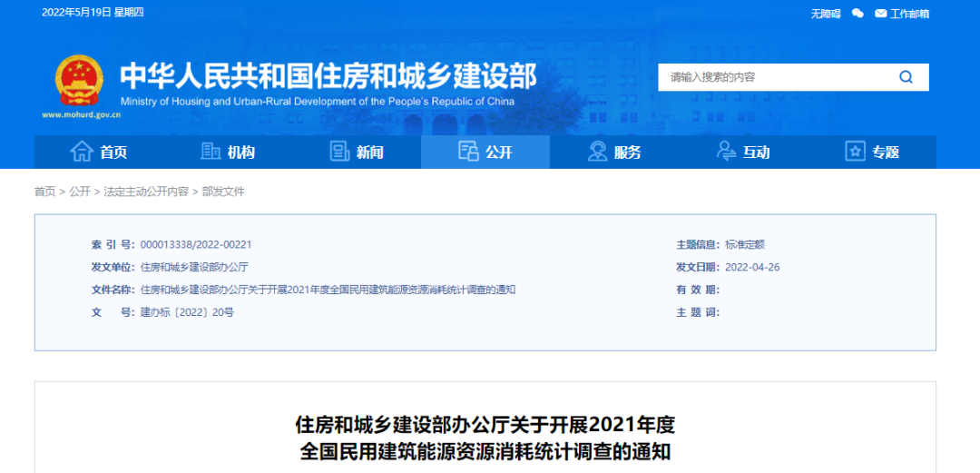Open the 专题 navigation tab
This screenshot has height=473, width=980.
872,152
